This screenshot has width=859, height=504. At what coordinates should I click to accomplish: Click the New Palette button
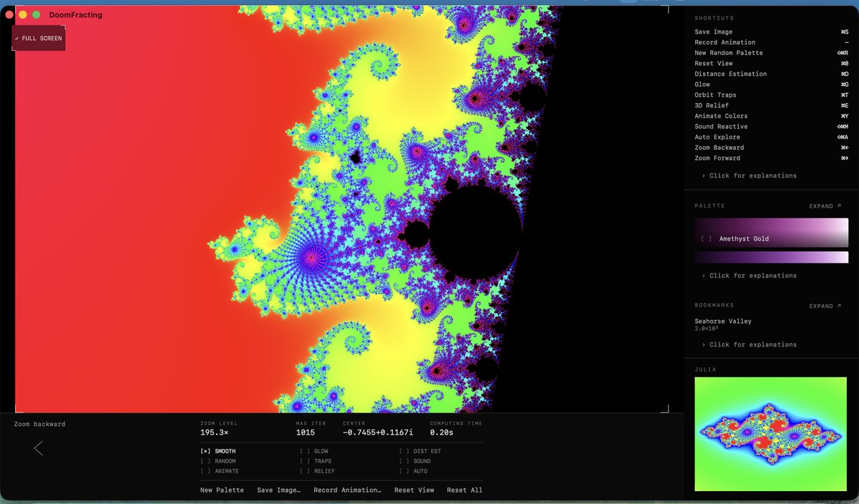[222, 490]
